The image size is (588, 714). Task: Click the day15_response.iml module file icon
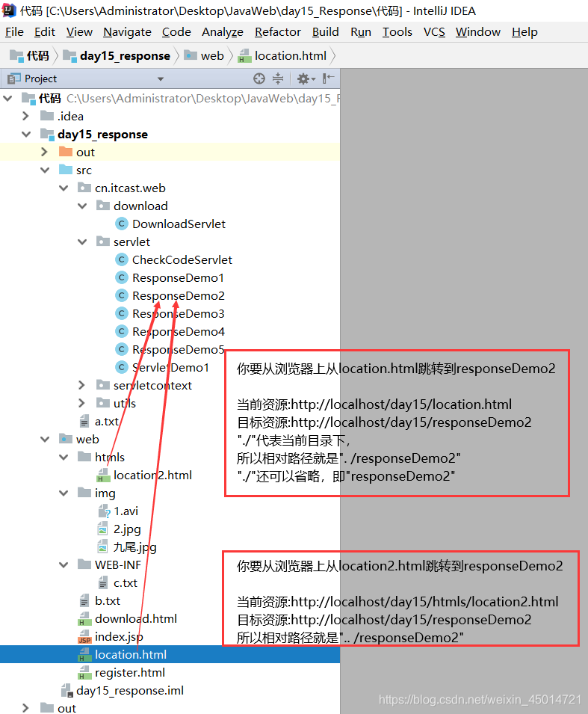[x=67, y=691]
